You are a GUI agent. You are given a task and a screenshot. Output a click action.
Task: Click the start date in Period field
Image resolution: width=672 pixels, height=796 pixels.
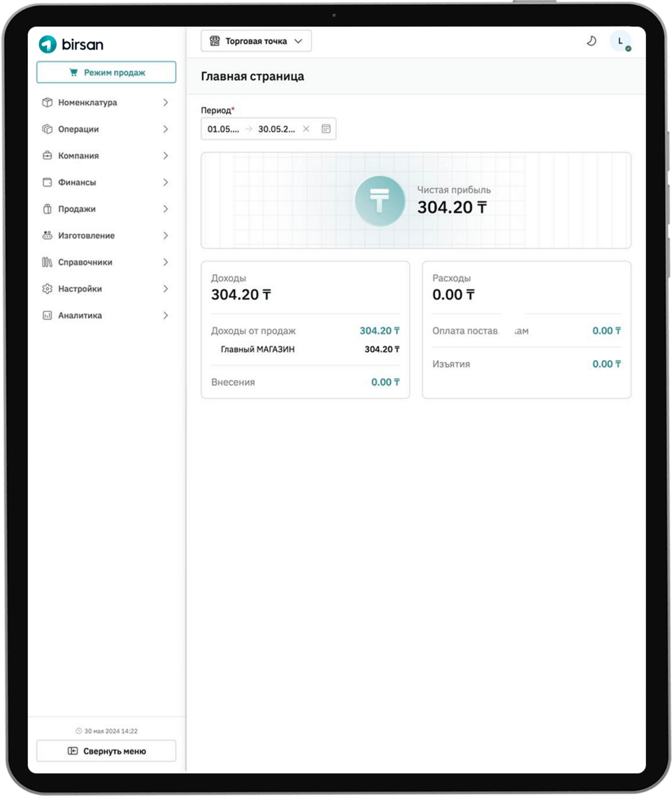tap(223, 129)
